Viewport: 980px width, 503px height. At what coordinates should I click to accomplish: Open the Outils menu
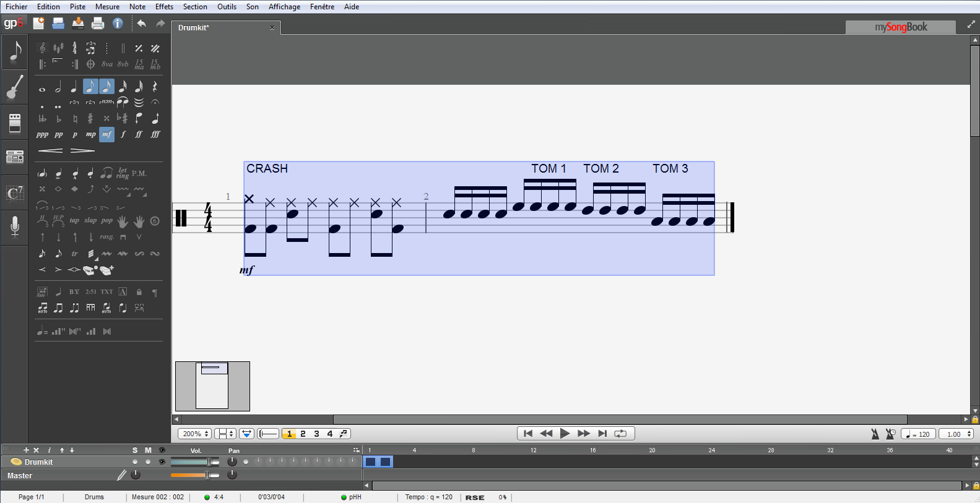227,7
